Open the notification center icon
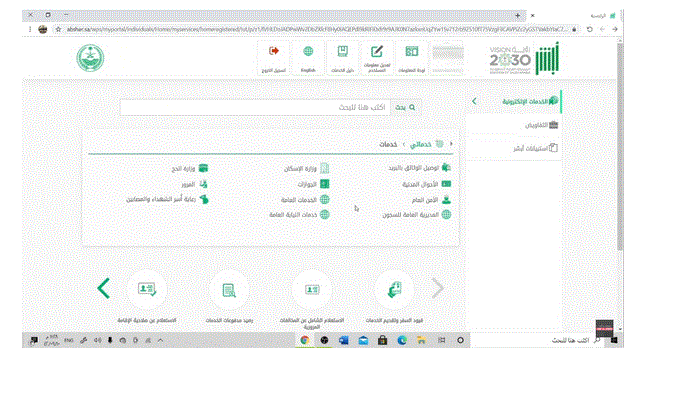 pos(33,340)
